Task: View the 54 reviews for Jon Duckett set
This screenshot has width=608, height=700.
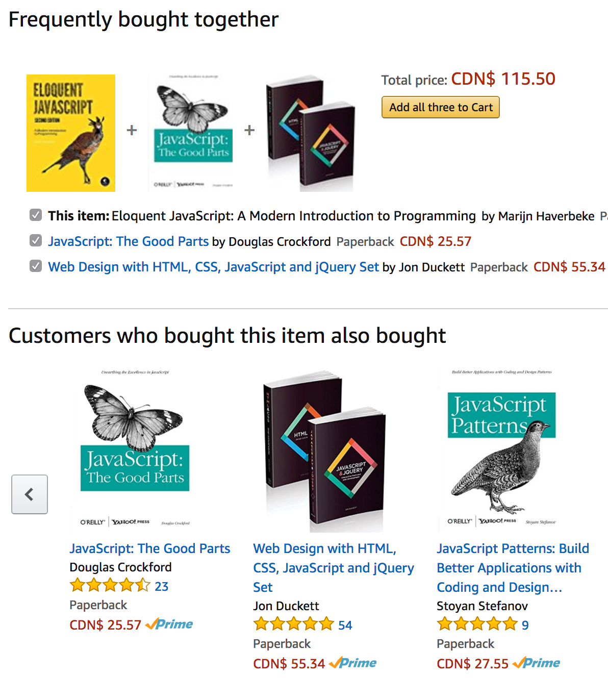Action: (345, 625)
